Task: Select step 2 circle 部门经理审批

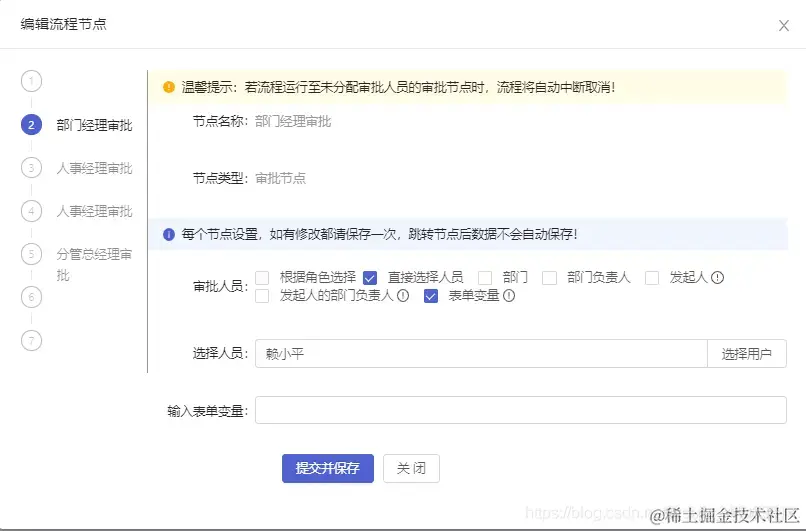Action: pos(31,125)
